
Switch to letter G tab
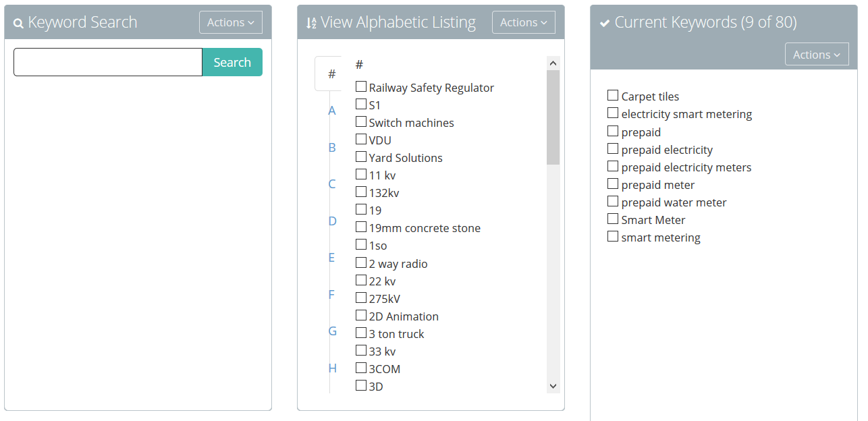pos(331,331)
